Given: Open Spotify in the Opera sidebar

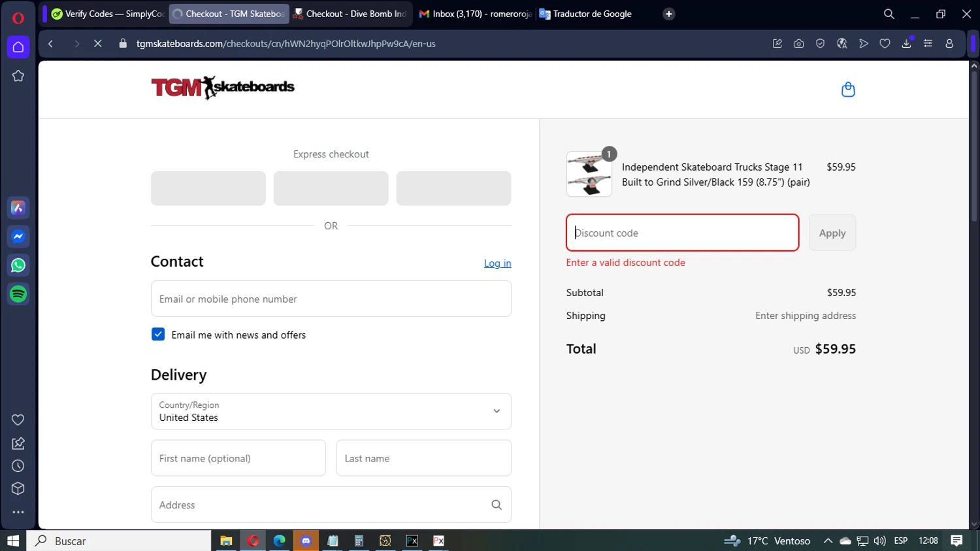Looking at the screenshot, I should click(x=18, y=294).
